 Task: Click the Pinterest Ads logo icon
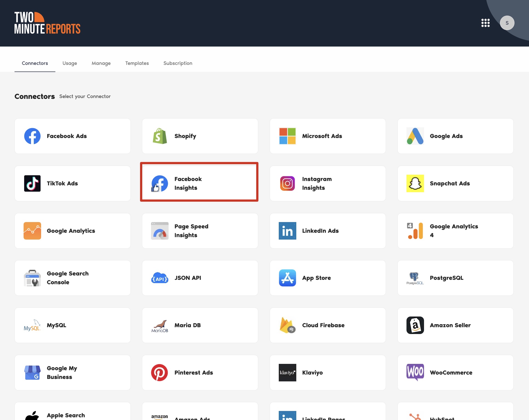[x=160, y=373]
